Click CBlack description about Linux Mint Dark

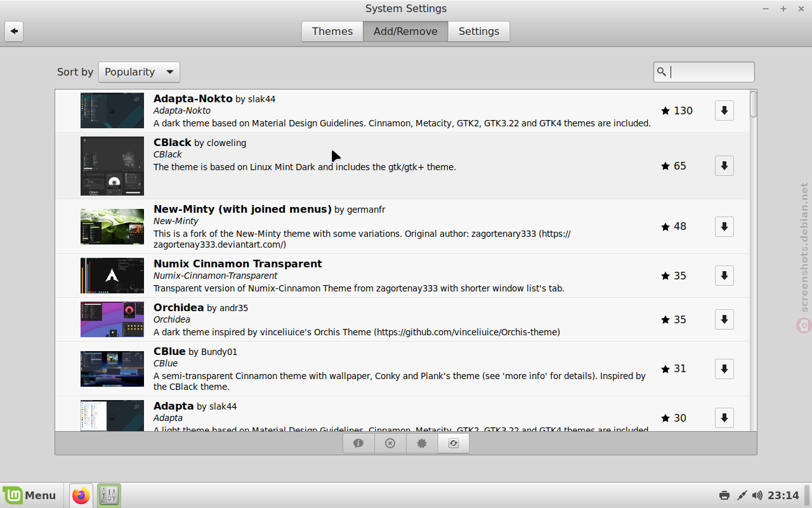(304, 167)
